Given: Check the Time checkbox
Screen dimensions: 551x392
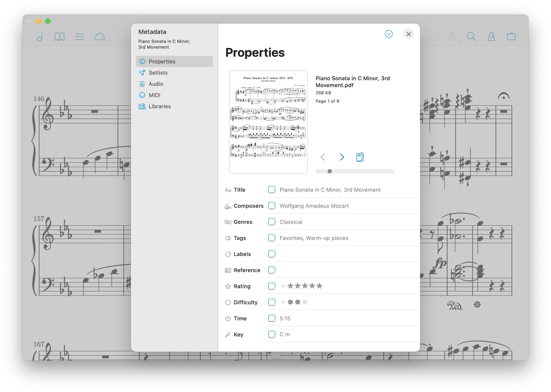Looking at the screenshot, I should pyautogui.click(x=272, y=318).
